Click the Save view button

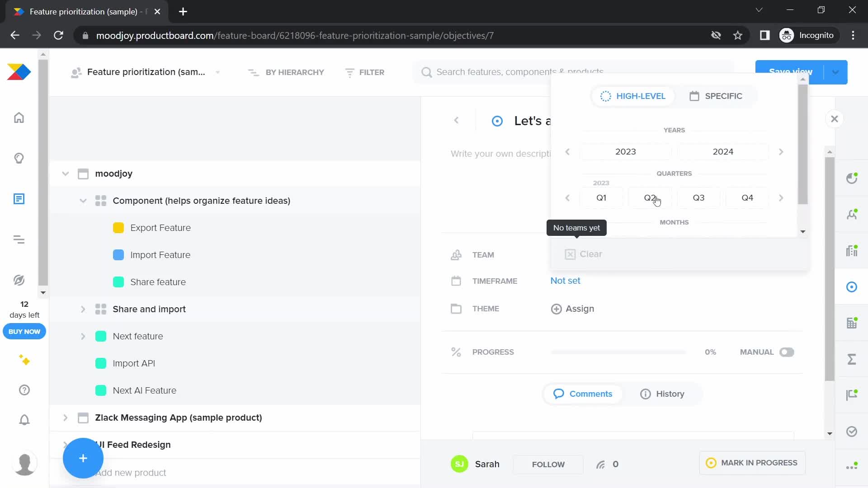pos(790,72)
